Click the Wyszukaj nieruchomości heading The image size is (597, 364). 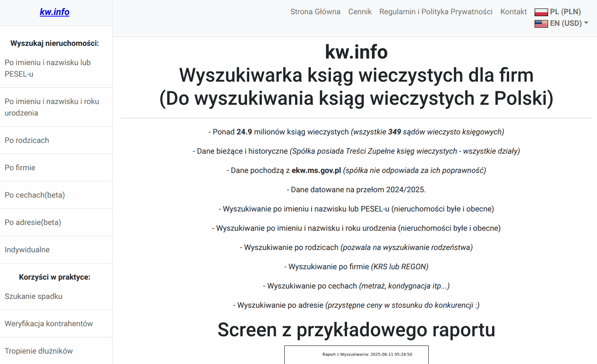click(55, 43)
